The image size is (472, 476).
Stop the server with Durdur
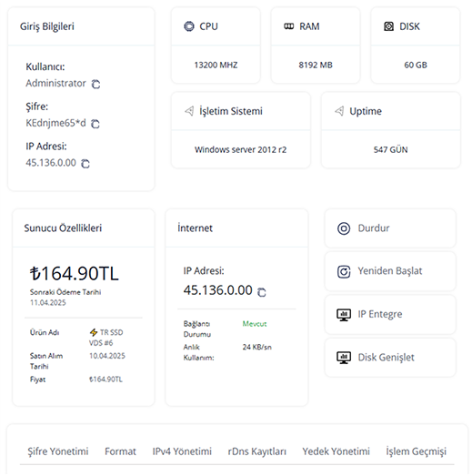click(x=390, y=228)
